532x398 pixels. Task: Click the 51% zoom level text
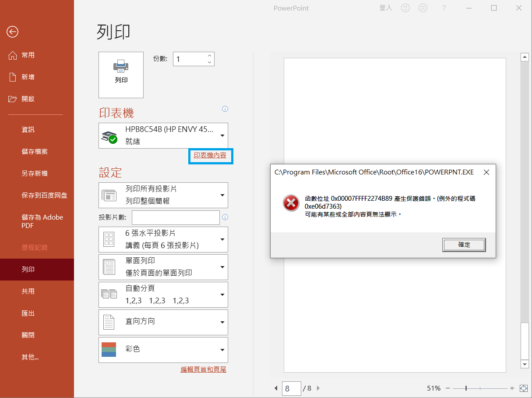(x=434, y=388)
